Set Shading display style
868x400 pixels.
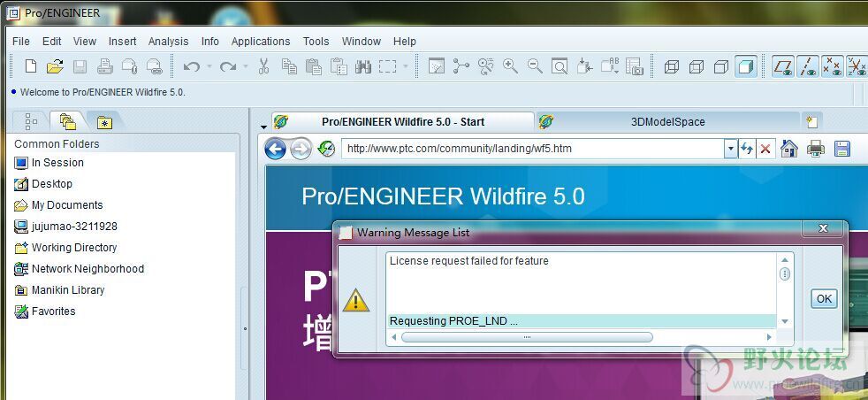[746, 67]
